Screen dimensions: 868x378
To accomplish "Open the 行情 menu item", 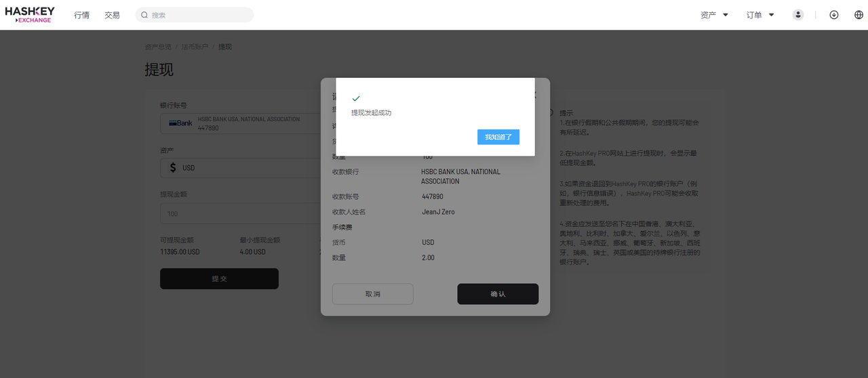I will tap(81, 15).
